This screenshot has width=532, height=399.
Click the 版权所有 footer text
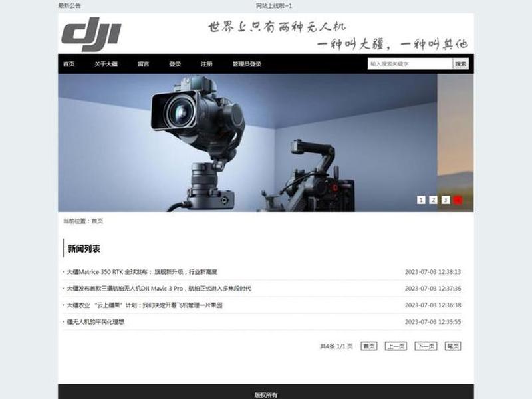point(266,395)
